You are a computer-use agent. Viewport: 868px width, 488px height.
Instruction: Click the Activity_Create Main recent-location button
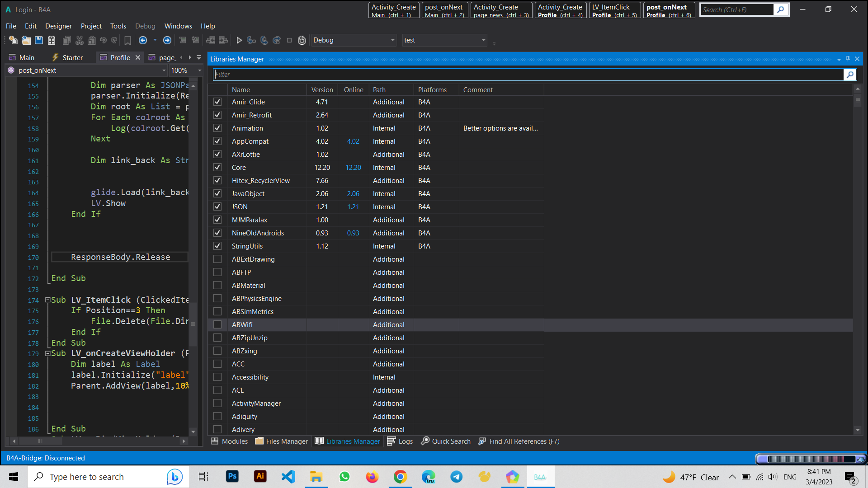[x=393, y=10]
